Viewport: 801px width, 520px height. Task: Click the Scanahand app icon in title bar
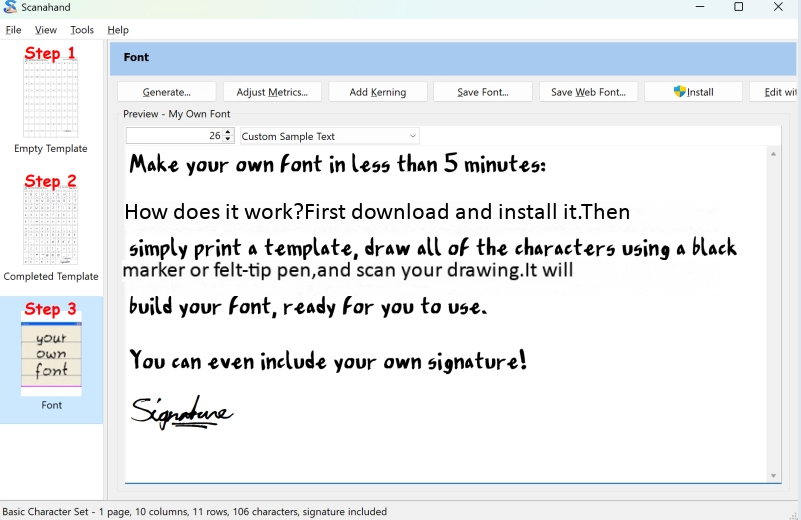click(x=10, y=8)
